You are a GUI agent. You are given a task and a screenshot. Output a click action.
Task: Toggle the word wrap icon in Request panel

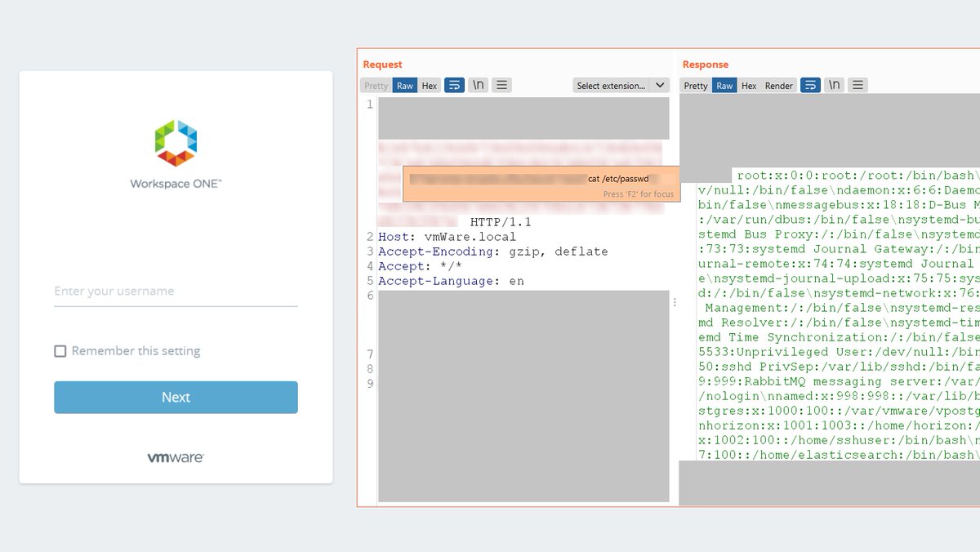[455, 84]
